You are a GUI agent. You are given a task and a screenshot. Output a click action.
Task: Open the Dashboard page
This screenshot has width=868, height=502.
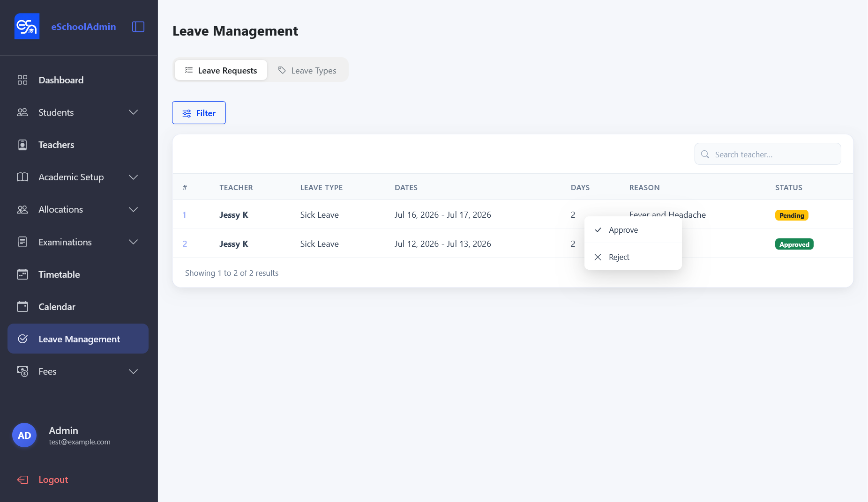pos(78,80)
